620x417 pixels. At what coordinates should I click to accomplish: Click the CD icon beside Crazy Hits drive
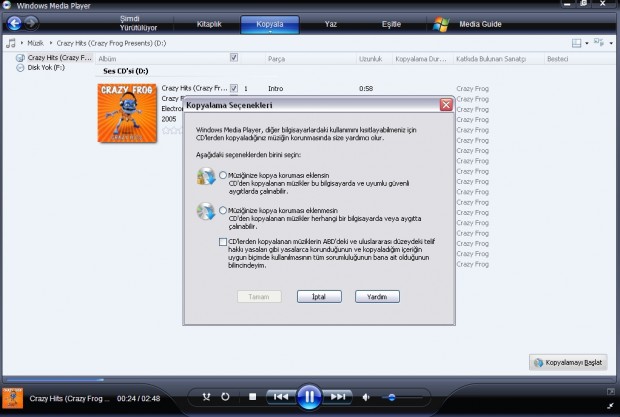coord(20,58)
